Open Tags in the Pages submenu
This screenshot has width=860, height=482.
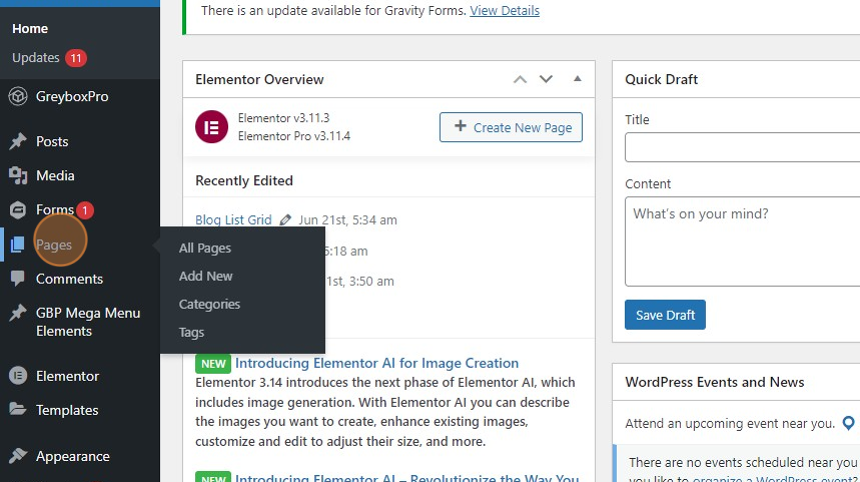(x=191, y=332)
